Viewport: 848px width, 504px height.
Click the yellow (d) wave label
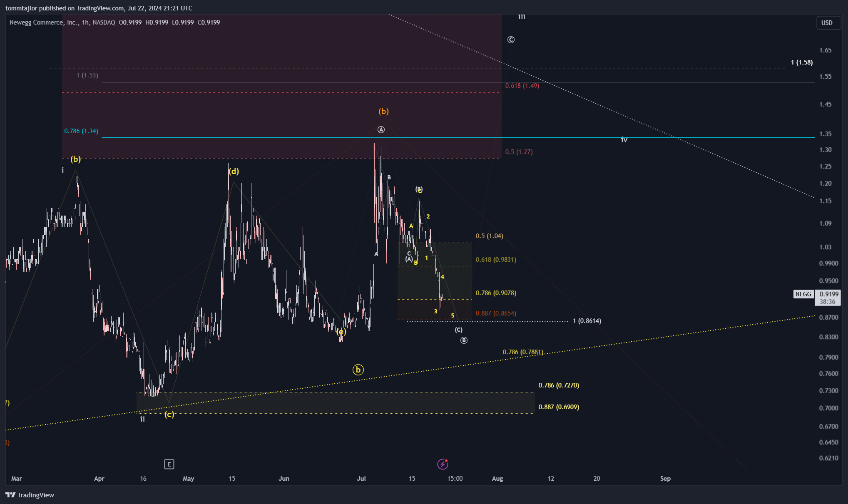pos(234,171)
